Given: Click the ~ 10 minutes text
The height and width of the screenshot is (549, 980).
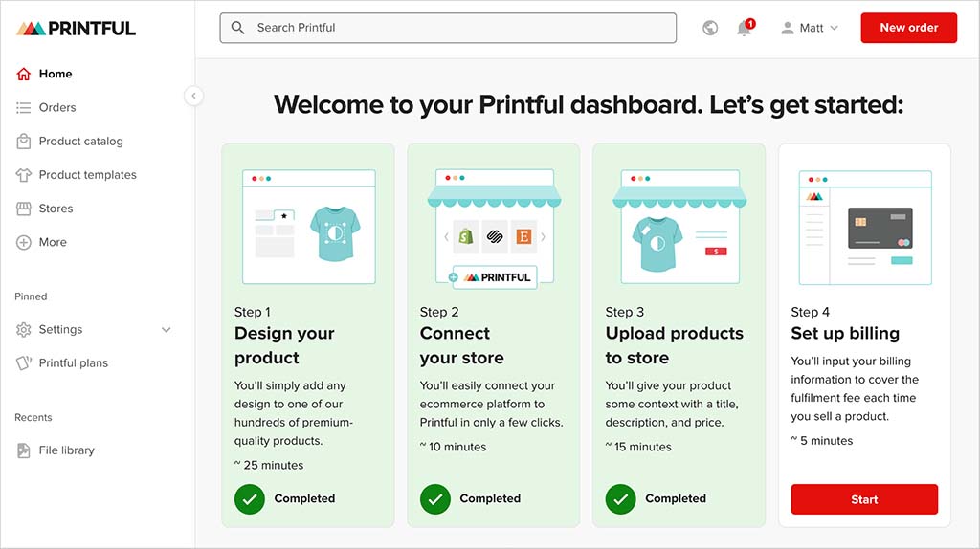Looking at the screenshot, I should (x=453, y=448).
